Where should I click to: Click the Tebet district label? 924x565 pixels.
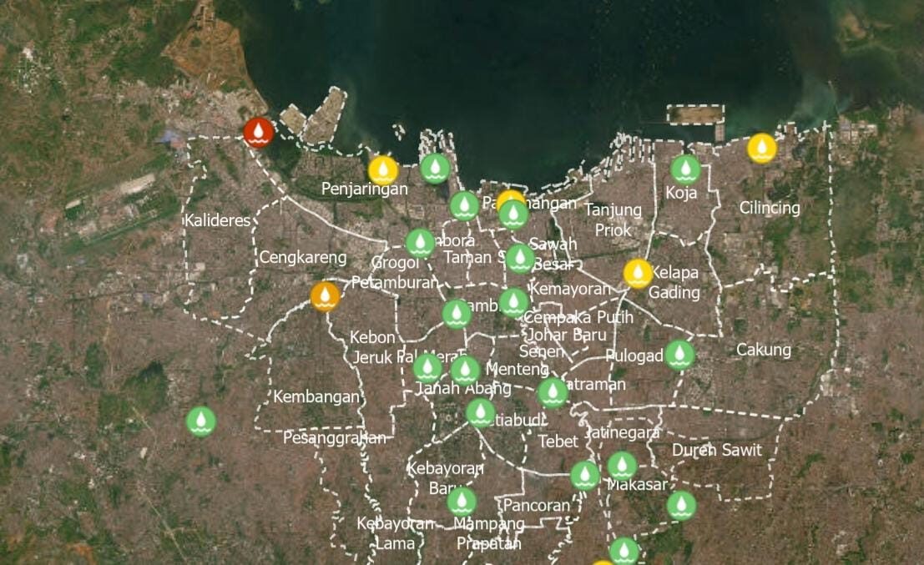click(558, 441)
